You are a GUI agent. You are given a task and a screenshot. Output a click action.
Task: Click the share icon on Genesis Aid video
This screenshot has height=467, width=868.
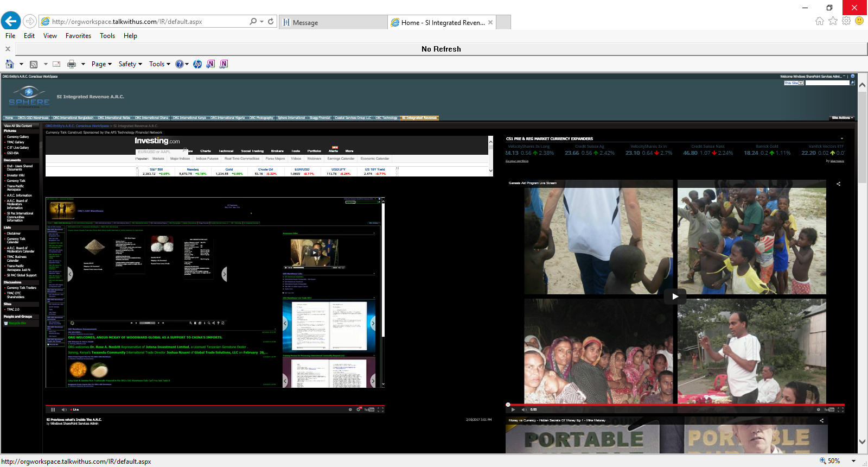(838, 184)
